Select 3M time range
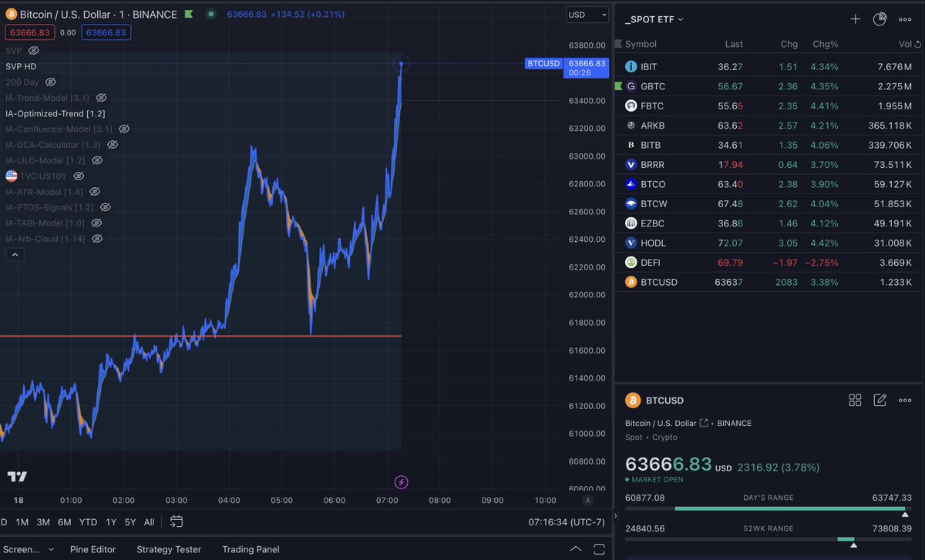This screenshot has height=560, width=925. click(x=43, y=521)
